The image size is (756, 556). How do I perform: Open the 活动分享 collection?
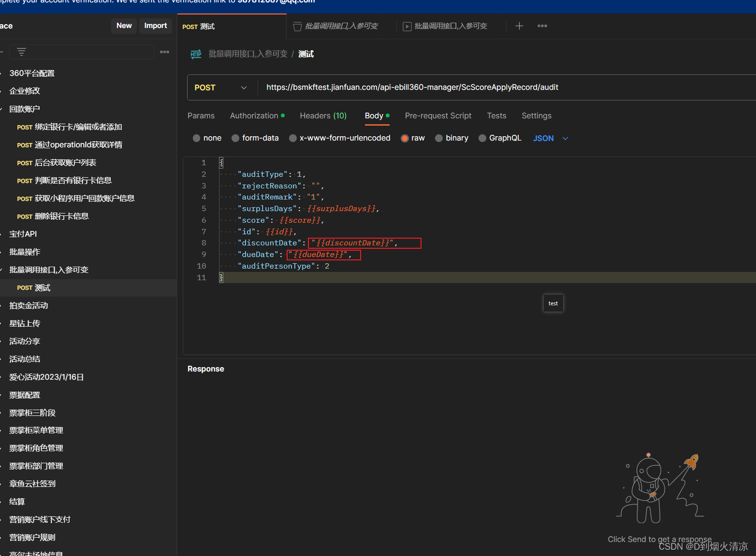click(25, 342)
